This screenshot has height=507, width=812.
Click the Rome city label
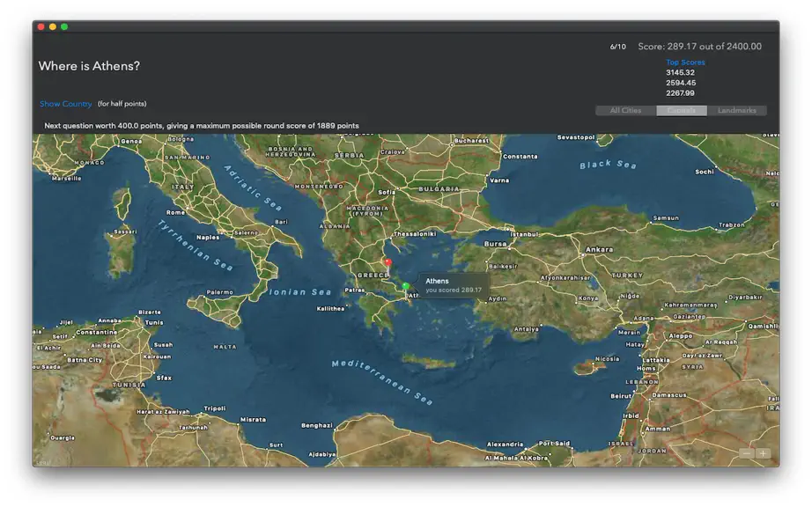tap(175, 212)
